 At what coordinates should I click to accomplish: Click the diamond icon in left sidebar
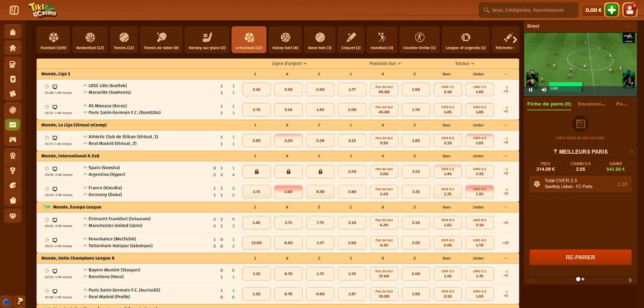(13, 216)
